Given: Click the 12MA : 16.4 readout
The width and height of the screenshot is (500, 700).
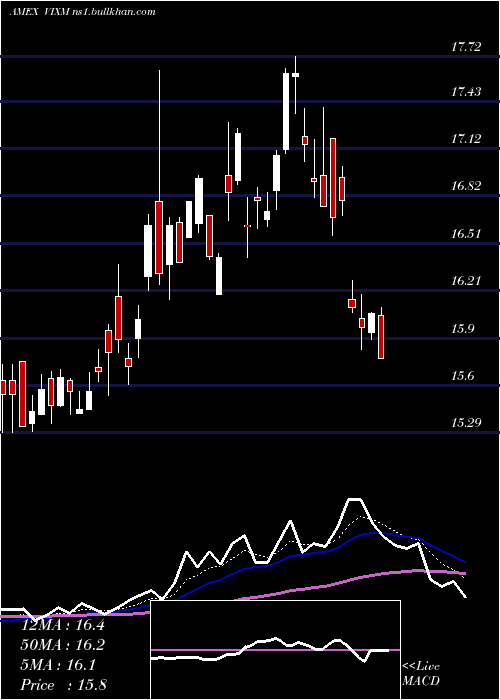Looking at the screenshot, I should coord(63,625).
